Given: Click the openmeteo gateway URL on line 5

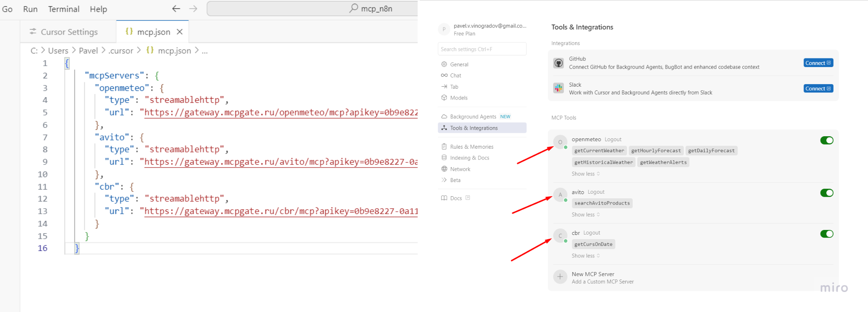Looking at the screenshot, I should [x=281, y=112].
